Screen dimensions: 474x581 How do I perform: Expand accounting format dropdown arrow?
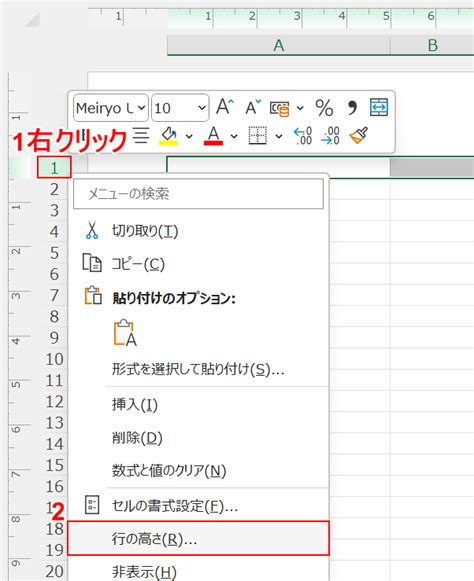(300, 108)
